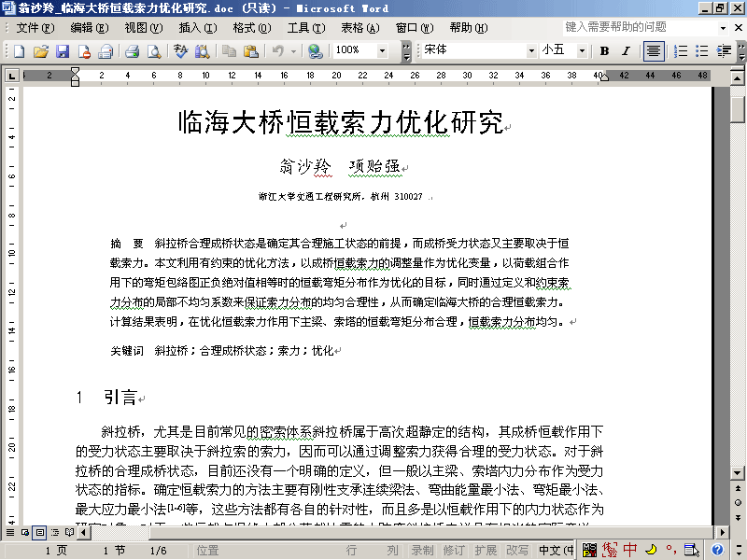Toggle Bold formatting
This screenshot has height=560, width=747.
(604, 51)
